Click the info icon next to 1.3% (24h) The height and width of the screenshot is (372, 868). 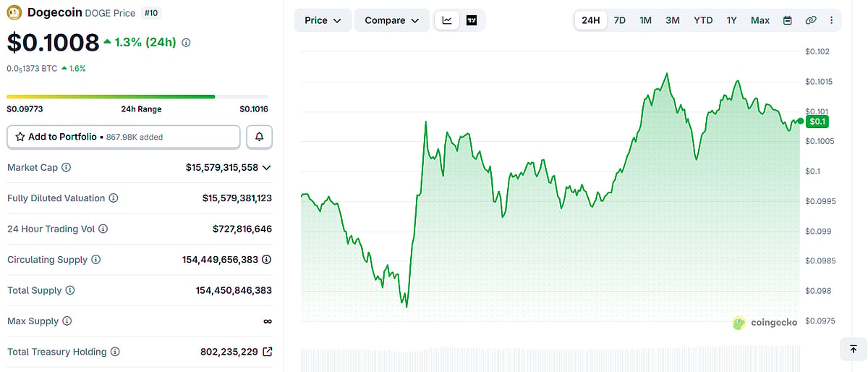(186, 43)
